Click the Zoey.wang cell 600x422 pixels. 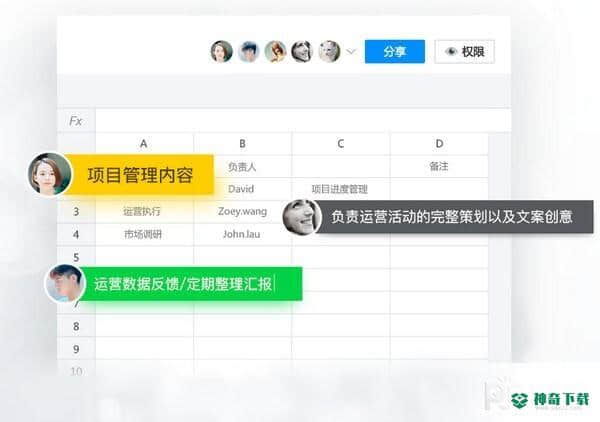[x=243, y=212]
